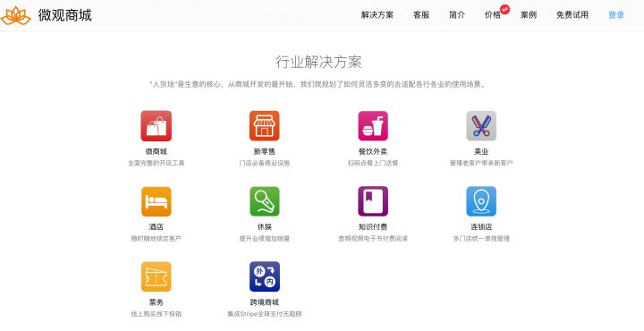
Task: Click the description 全面完整的开店工具
Action: point(156,163)
